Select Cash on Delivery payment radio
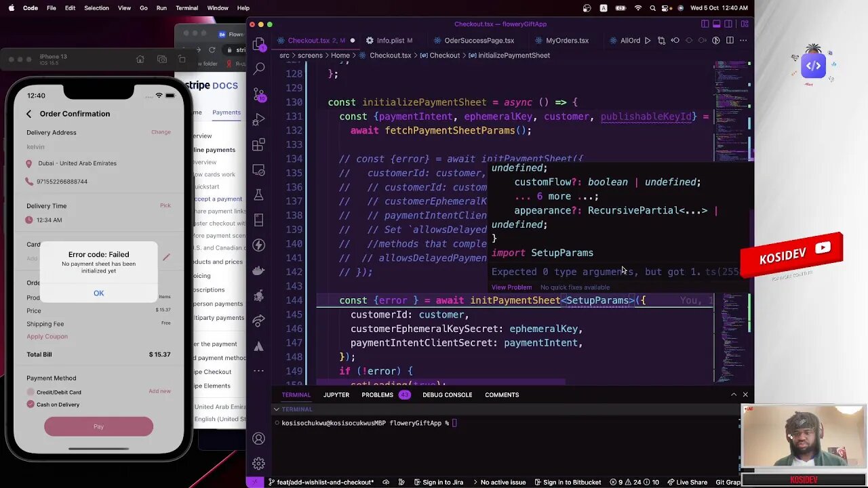 click(x=31, y=404)
